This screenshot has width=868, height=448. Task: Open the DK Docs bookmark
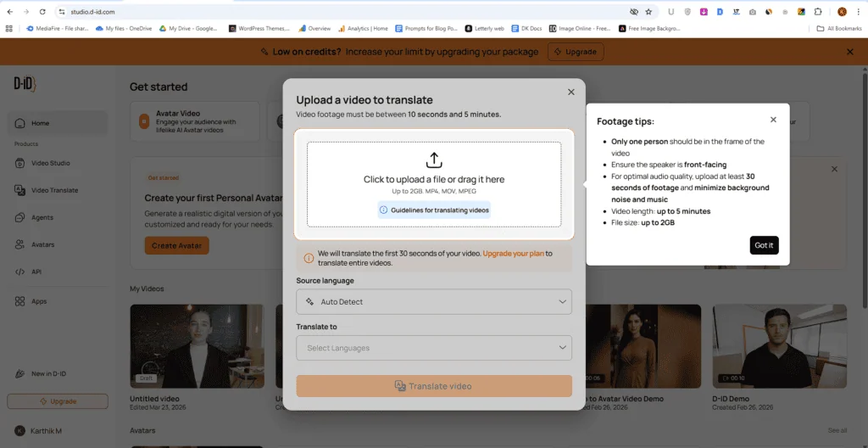tap(527, 28)
